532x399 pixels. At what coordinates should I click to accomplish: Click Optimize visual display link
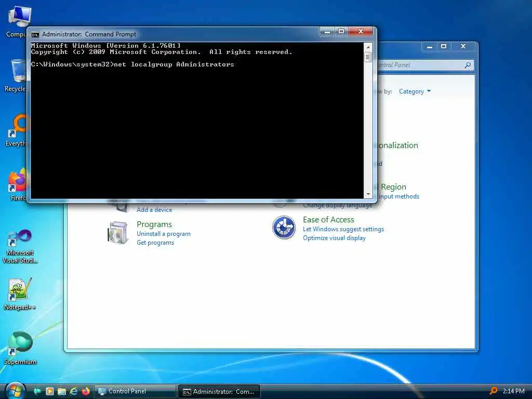pos(334,238)
